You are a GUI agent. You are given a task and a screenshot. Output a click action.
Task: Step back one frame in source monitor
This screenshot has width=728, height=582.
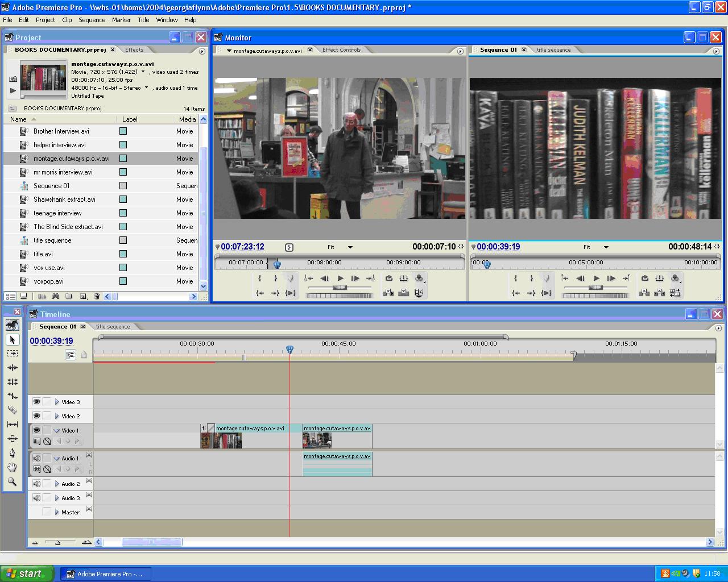click(x=324, y=278)
